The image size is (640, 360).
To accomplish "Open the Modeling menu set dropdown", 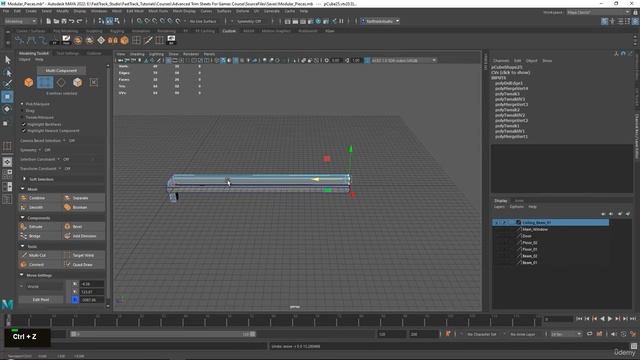I will [x=20, y=21].
